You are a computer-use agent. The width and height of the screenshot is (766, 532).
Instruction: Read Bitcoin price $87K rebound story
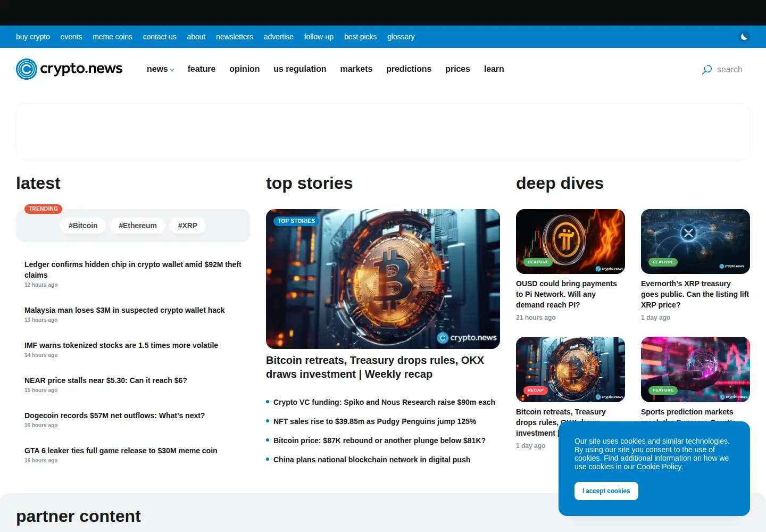click(x=379, y=440)
